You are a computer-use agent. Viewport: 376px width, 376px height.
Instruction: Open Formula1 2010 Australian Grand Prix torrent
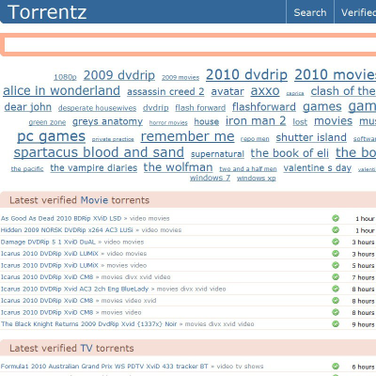[104, 366]
